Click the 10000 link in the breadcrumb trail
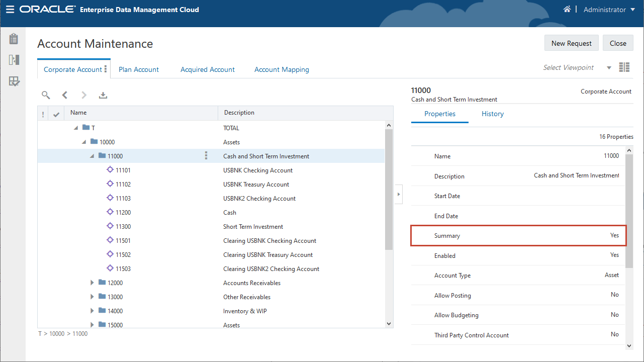644x362 pixels. (58, 333)
